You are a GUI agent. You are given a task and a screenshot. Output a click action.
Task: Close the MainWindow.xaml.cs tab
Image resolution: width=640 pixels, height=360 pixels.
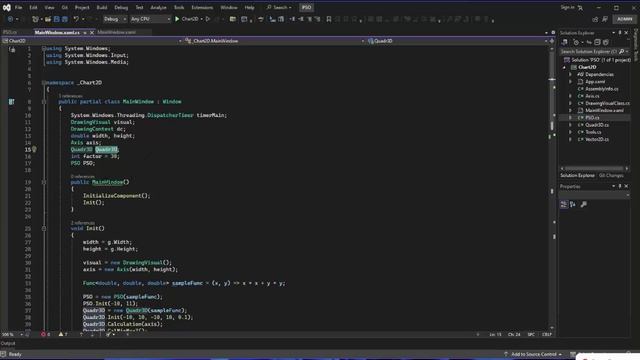pyautogui.click(x=92, y=32)
